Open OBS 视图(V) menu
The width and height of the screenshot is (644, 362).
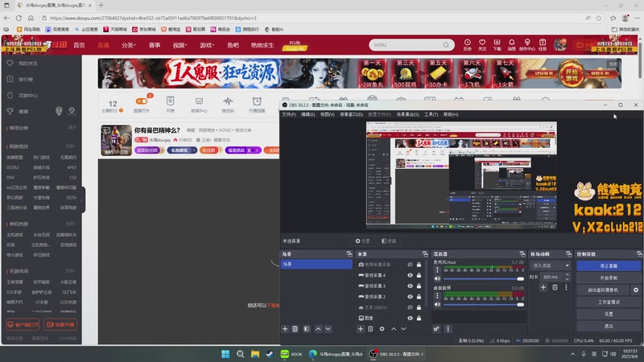328,114
